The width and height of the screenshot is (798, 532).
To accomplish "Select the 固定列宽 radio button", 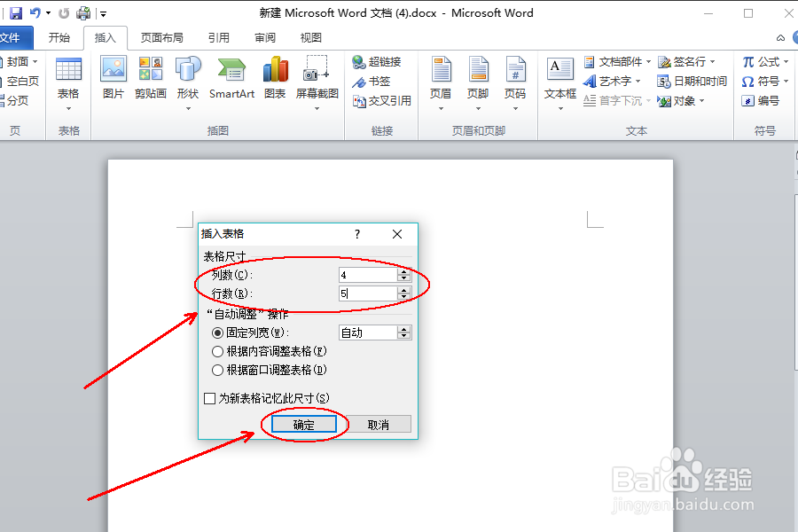I will point(217,333).
